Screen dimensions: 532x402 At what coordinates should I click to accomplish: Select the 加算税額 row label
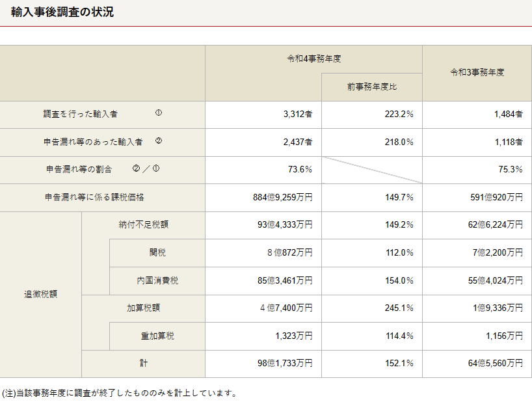143,308
